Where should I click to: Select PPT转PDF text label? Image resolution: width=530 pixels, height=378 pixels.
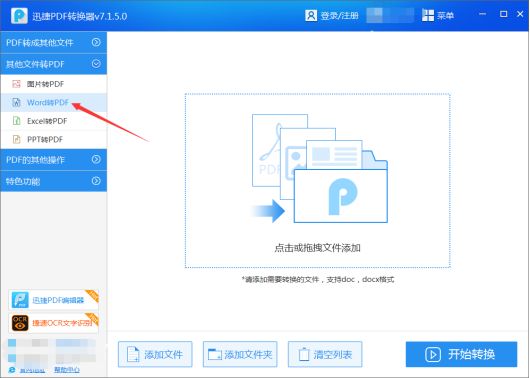(45, 139)
